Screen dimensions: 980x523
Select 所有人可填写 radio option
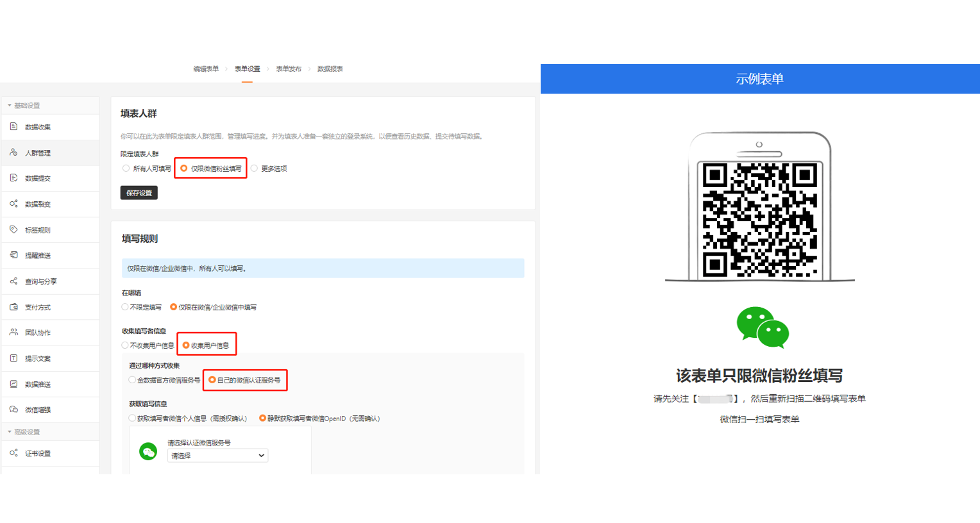(126, 169)
